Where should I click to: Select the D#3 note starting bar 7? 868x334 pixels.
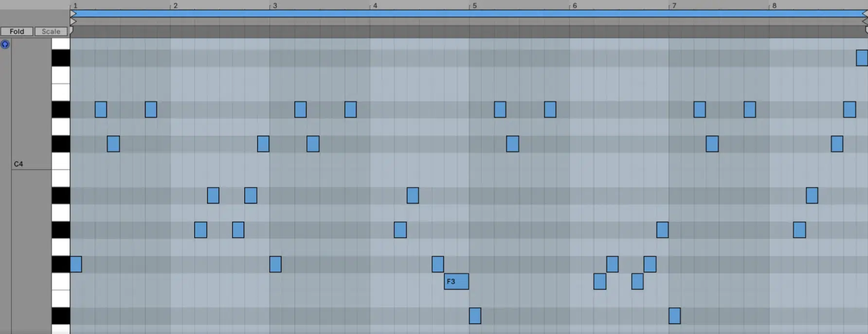click(674, 316)
